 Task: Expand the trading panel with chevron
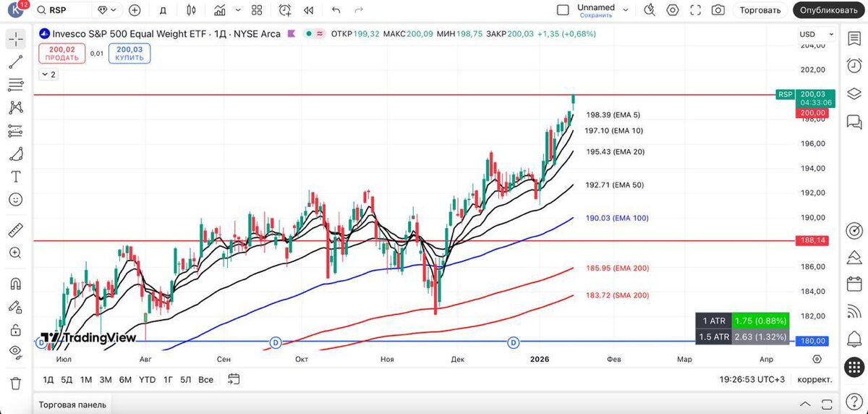[805, 404]
